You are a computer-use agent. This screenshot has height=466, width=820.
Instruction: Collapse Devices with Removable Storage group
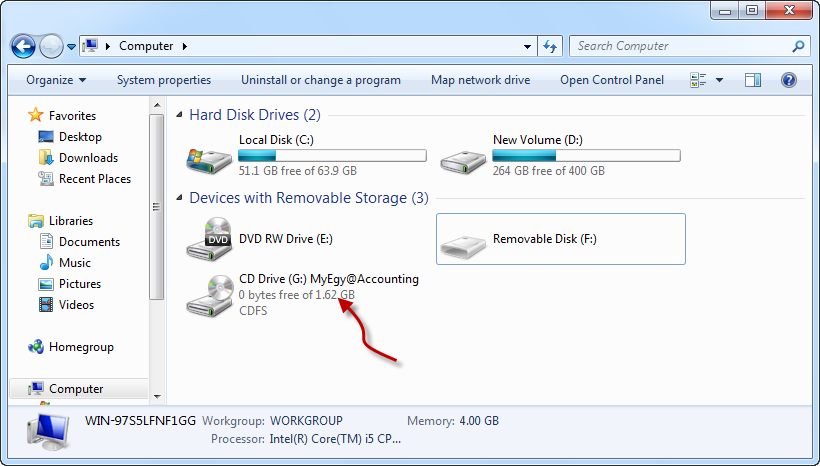180,198
